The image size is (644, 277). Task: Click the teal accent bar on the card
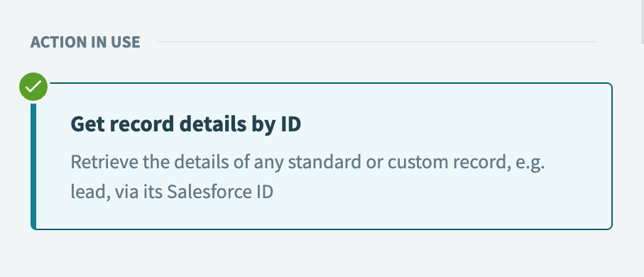(x=33, y=165)
